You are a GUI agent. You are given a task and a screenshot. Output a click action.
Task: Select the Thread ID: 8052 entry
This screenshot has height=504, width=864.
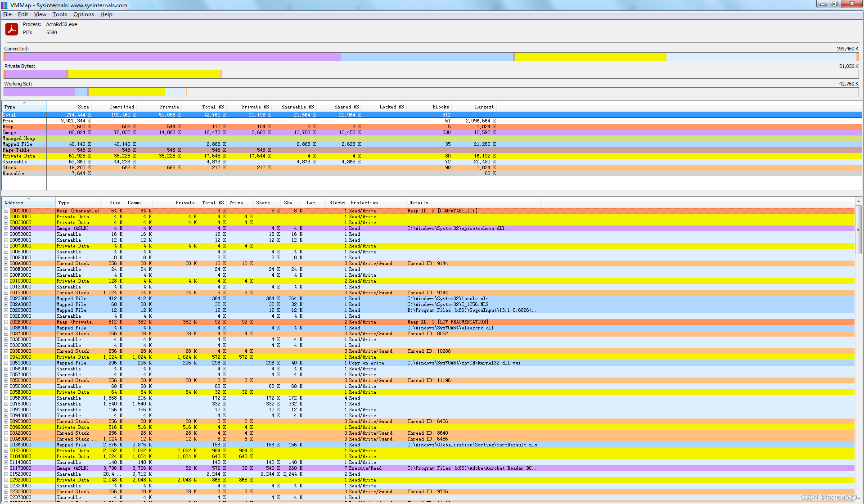pos(427,333)
